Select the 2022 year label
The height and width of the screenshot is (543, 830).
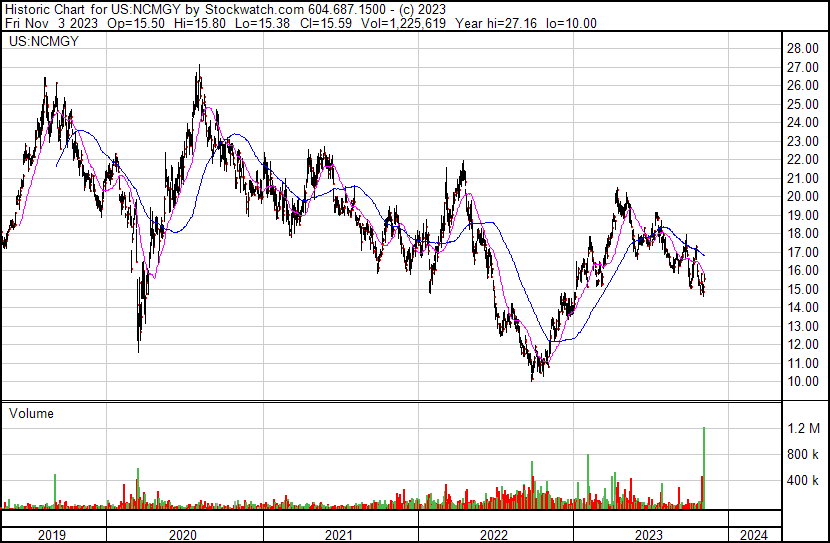click(494, 535)
